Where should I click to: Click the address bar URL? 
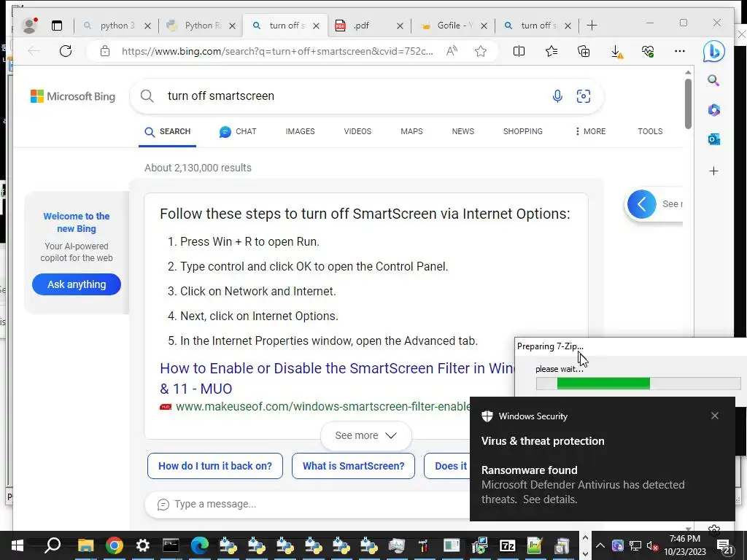[277, 52]
